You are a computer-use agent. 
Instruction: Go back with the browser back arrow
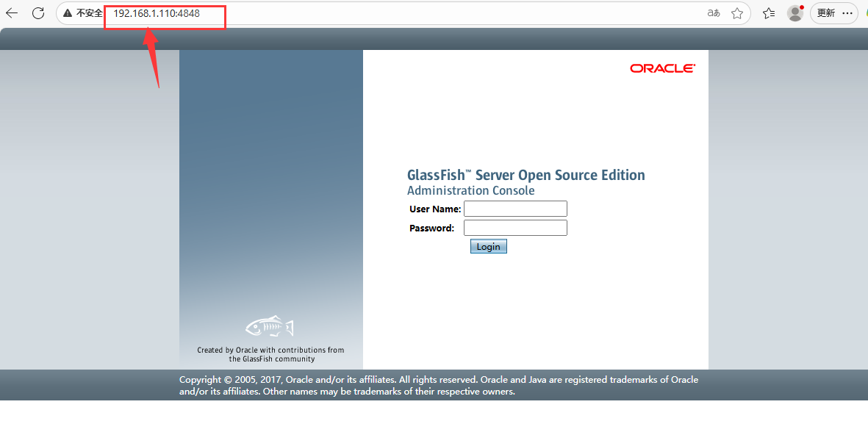tap(12, 13)
